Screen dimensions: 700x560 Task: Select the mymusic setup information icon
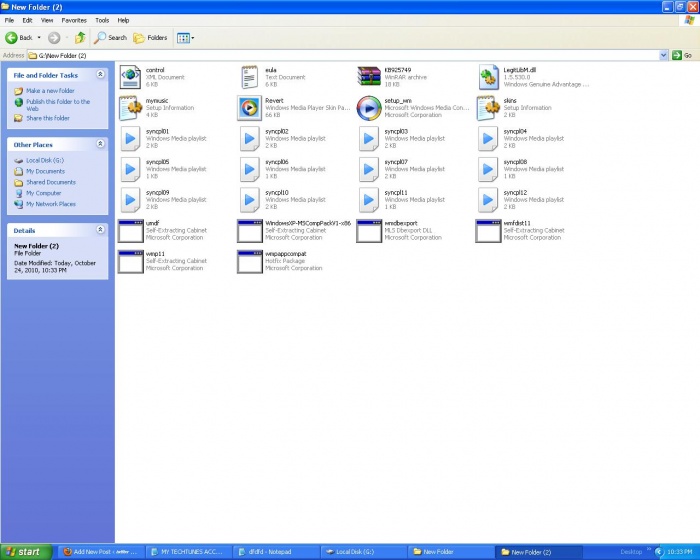point(130,108)
